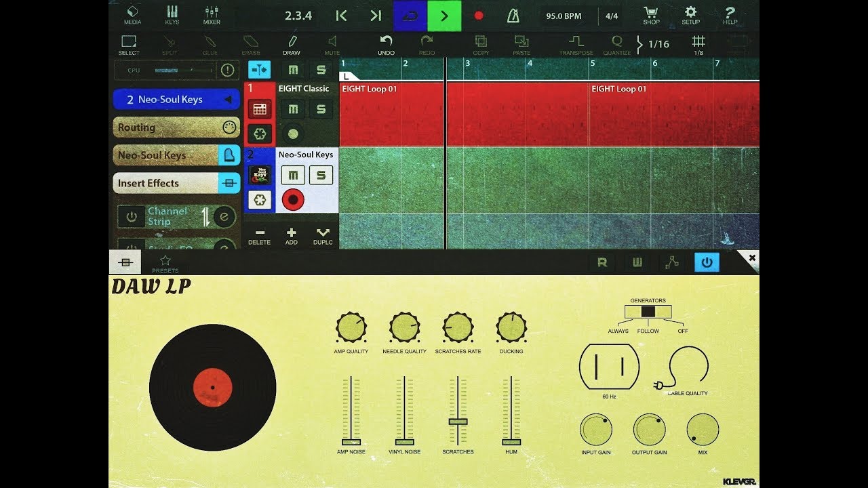
Task: Undo the last action
Action: [x=386, y=45]
